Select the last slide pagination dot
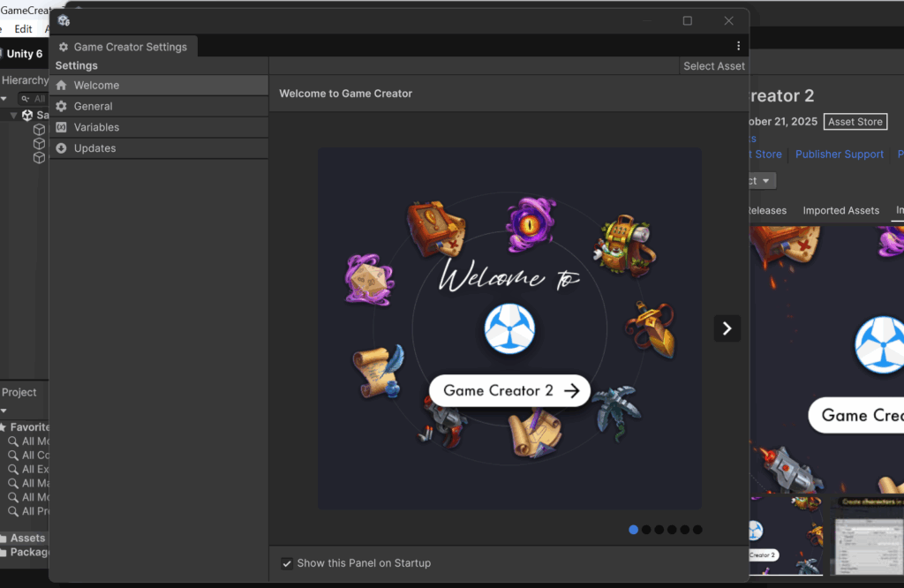The width and height of the screenshot is (904, 588). 697,530
